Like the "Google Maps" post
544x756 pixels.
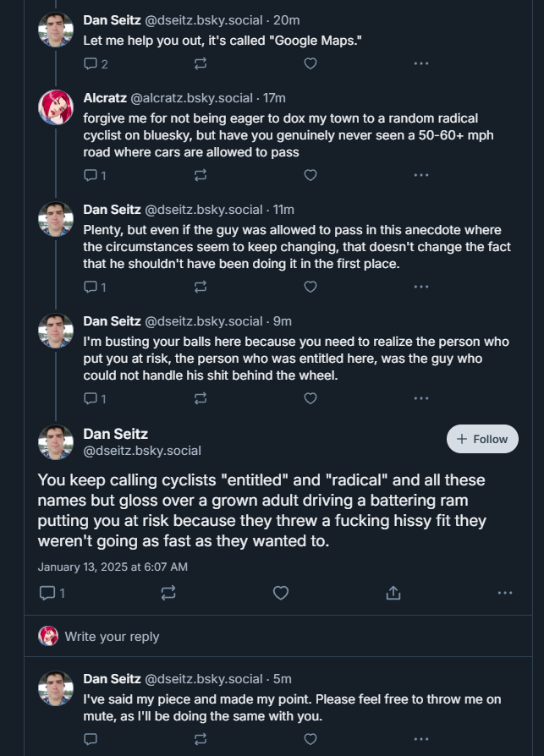(310, 63)
